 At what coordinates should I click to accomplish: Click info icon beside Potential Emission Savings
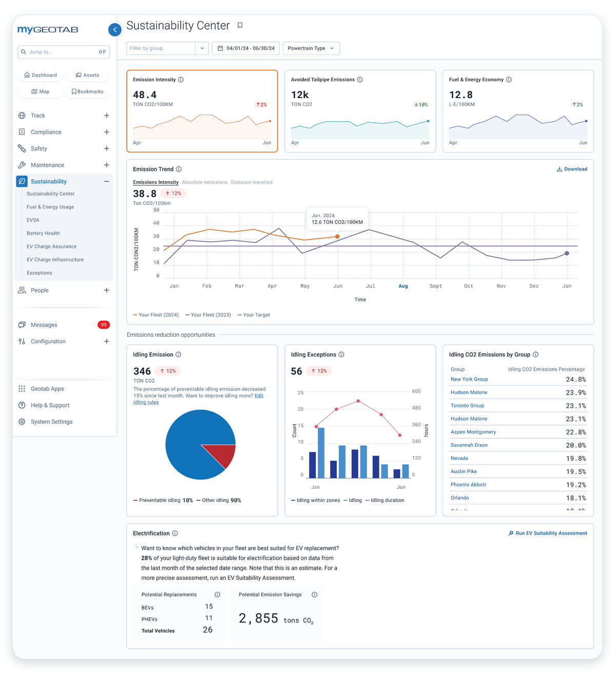(x=315, y=594)
